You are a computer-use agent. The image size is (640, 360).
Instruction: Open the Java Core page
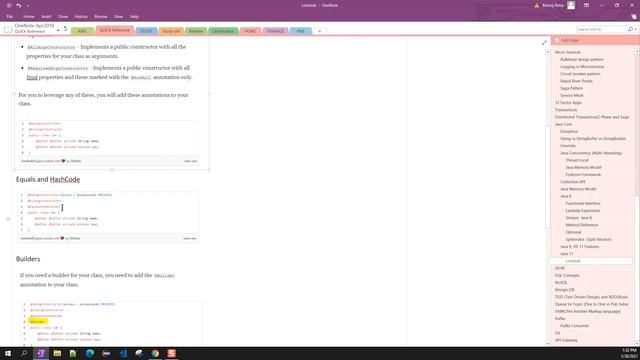[563, 124]
